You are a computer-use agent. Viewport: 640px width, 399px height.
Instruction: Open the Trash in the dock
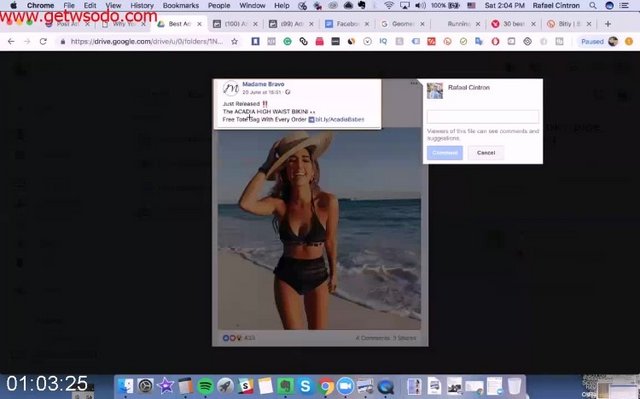click(514, 386)
